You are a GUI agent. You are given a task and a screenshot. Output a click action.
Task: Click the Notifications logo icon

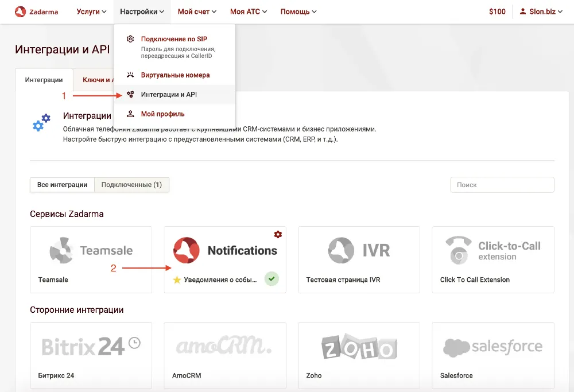click(187, 250)
